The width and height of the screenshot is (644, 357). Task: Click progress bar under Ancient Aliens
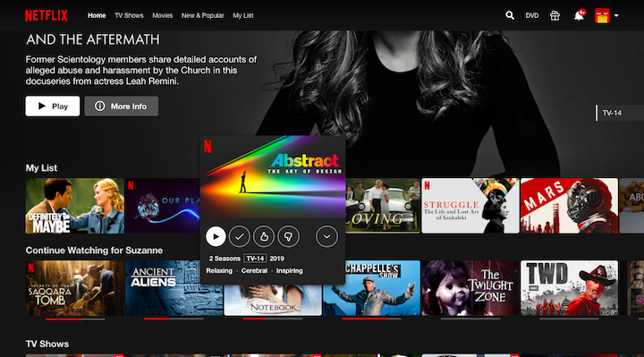point(174,319)
